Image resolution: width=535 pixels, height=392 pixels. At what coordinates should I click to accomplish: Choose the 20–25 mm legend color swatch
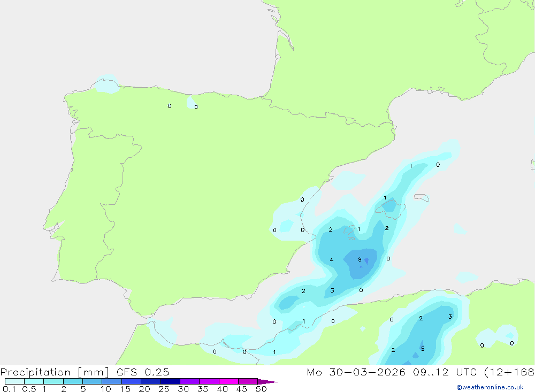pyautogui.click(x=151, y=381)
